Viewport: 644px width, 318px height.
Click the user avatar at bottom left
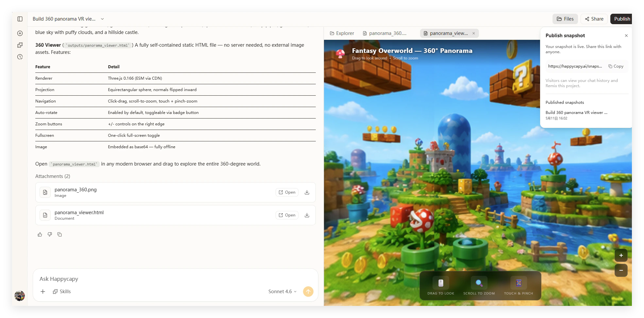(20, 296)
